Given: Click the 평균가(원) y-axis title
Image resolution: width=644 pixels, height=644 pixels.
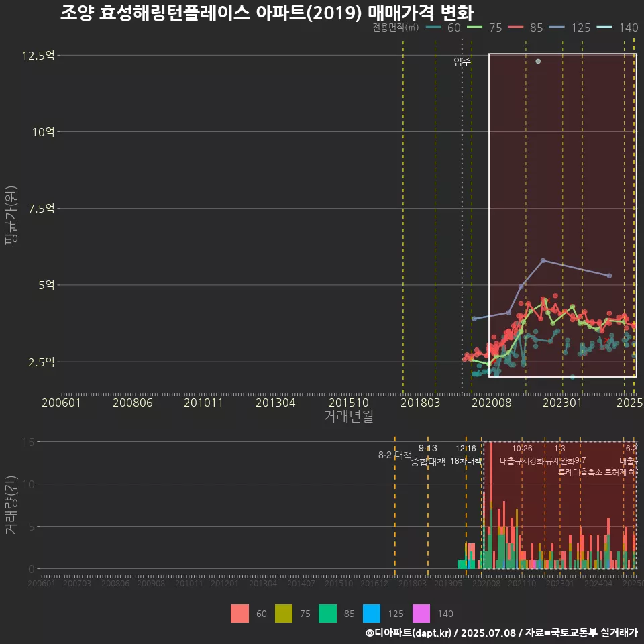Looking at the screenshot, I should (11, 215).
